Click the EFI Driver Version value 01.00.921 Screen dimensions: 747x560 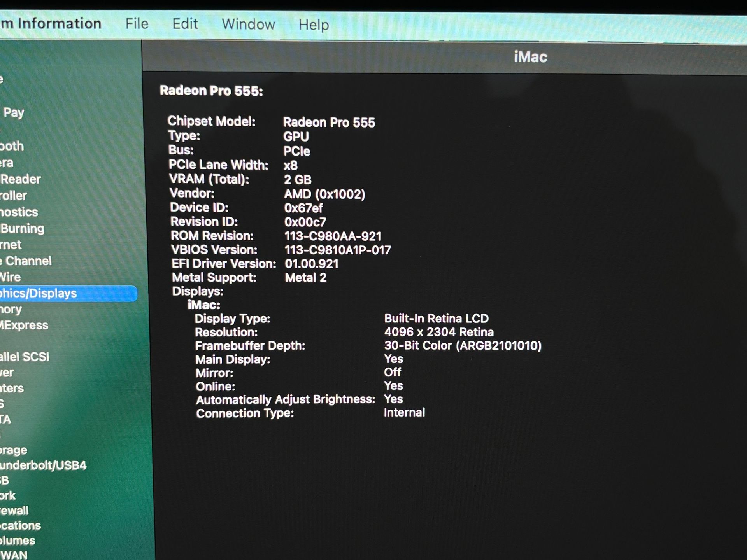coord(312,264)
